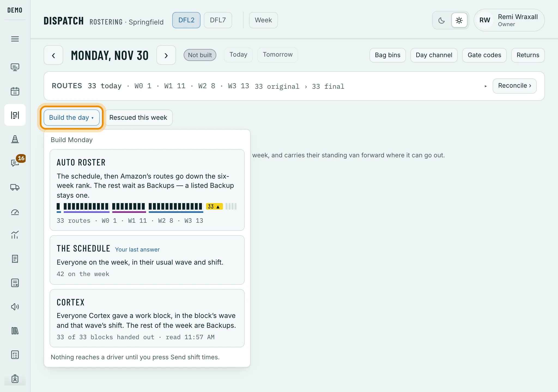Click the yellow 33 routes marker
Screen dimensions: 558x392
214,207
